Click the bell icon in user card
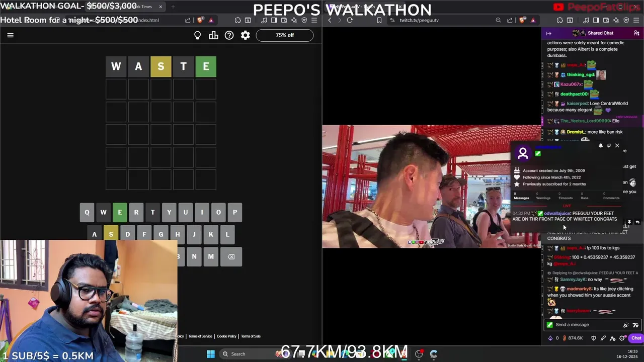644x362 pixels. pyautogui.click(x=601, y=145)
